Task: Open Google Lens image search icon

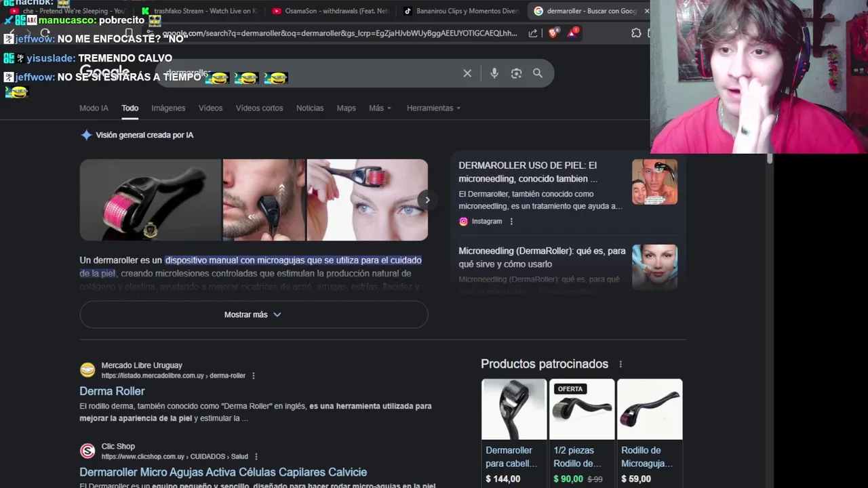Action: point(516,73)
